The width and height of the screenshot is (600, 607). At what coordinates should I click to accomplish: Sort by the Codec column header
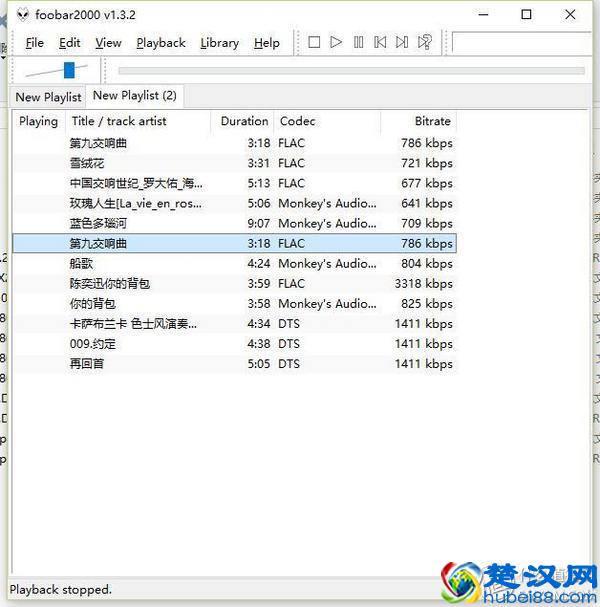[327, 121]
